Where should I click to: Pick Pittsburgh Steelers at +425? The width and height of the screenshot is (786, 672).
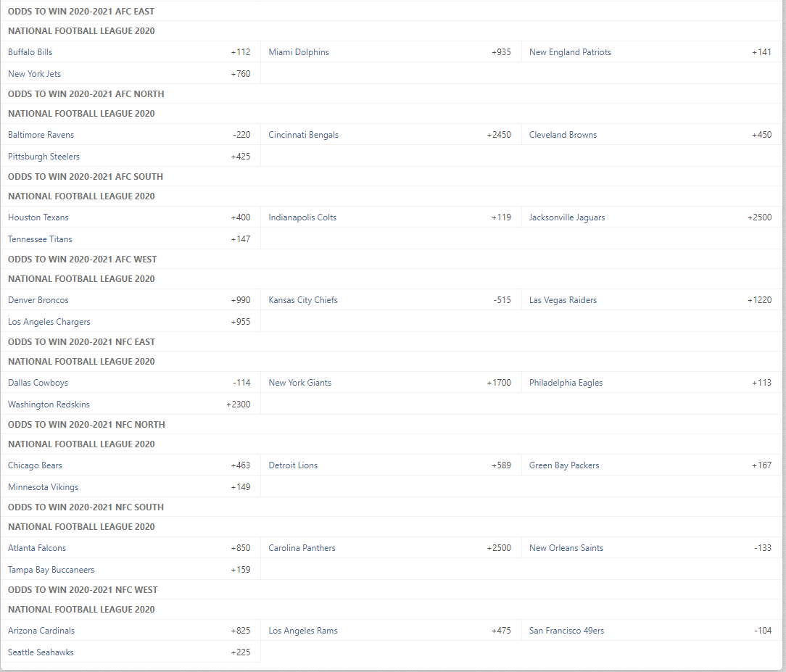tap(131, 157)
